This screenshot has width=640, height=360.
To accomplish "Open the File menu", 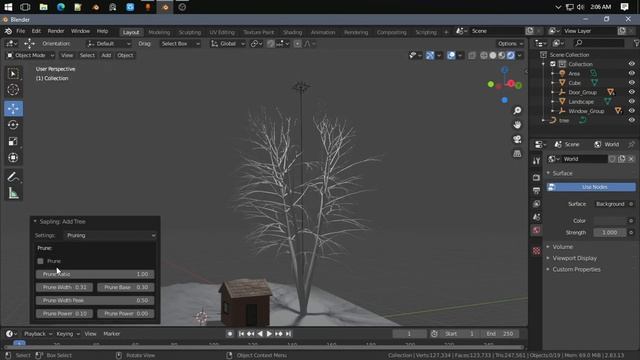I will coord(20,31).
